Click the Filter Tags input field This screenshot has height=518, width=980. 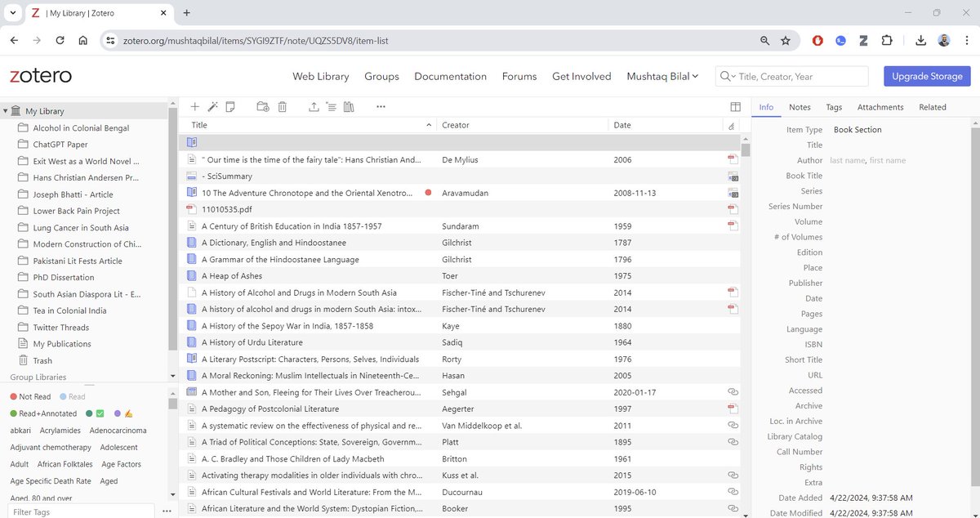(82, 511)
